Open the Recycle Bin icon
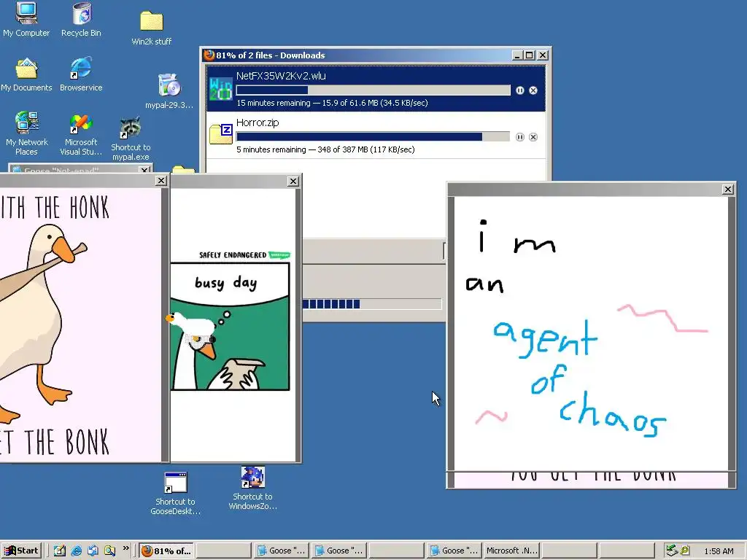The height and width of the screenshot is (560, 747). pos(82,19)
